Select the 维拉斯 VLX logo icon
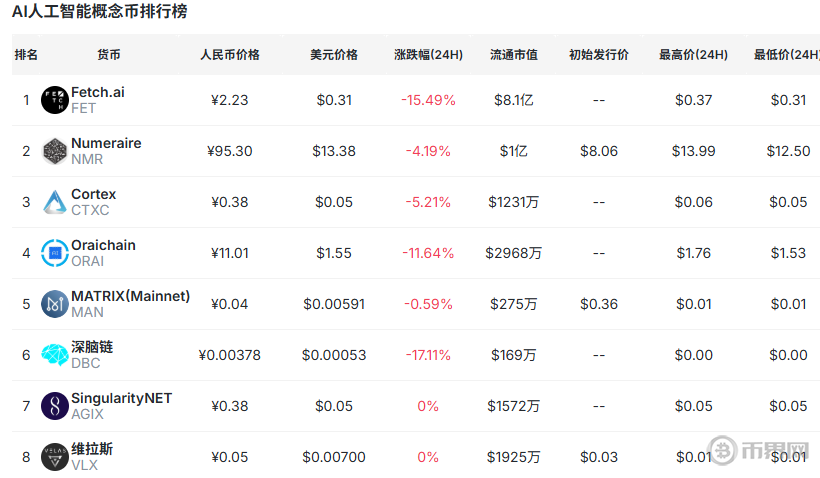The image size is (820, 478). [55, 457]
